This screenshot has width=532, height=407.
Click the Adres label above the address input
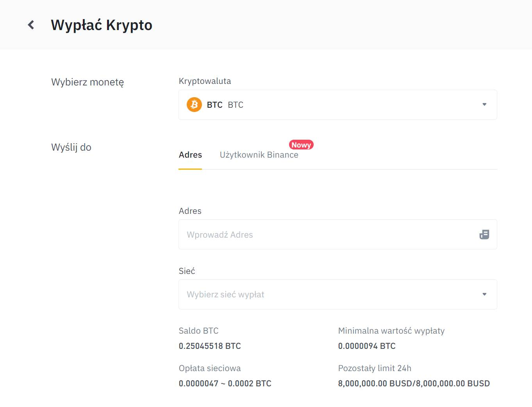coord(190,211)
